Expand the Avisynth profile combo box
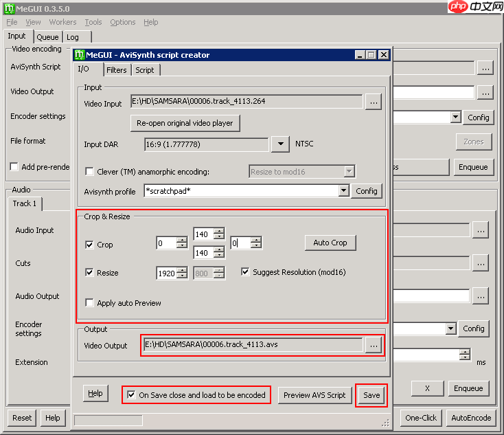This screenshot has height=435, width=504. (x=343, y=191)
